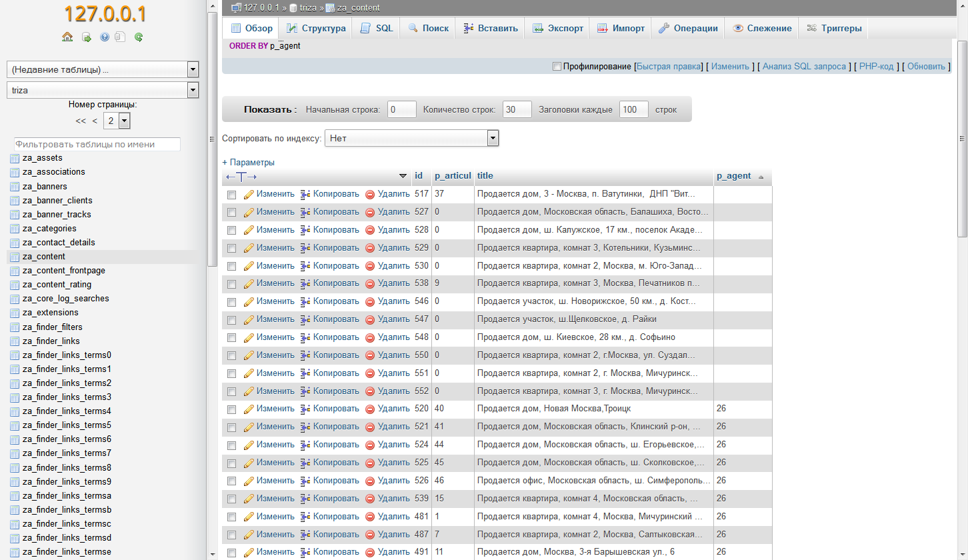Tick the checkbox for row id 547
968x560 pixels.
231,319
